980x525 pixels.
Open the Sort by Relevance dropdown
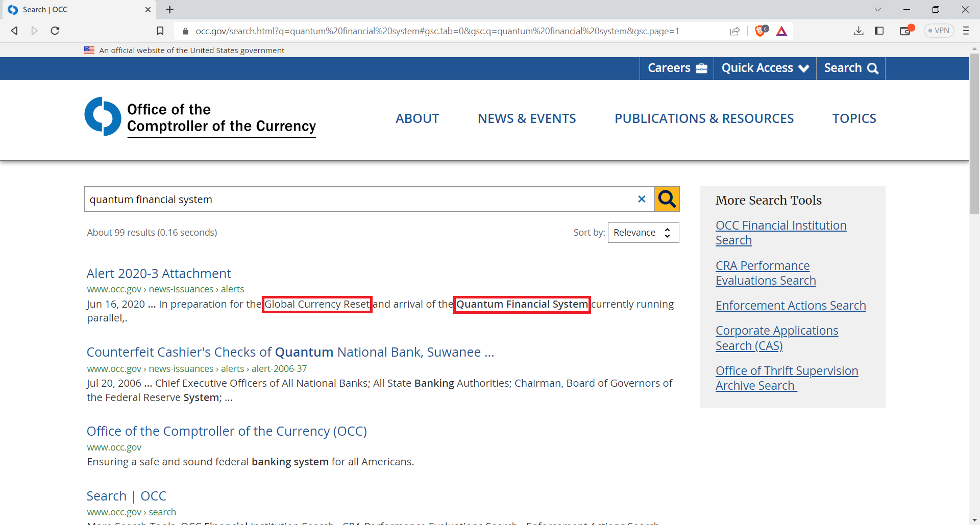(x=643, y=233)
